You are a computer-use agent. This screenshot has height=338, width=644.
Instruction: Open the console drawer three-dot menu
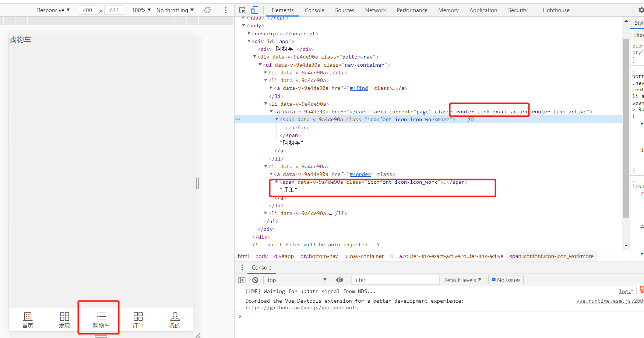pos(242,268)
